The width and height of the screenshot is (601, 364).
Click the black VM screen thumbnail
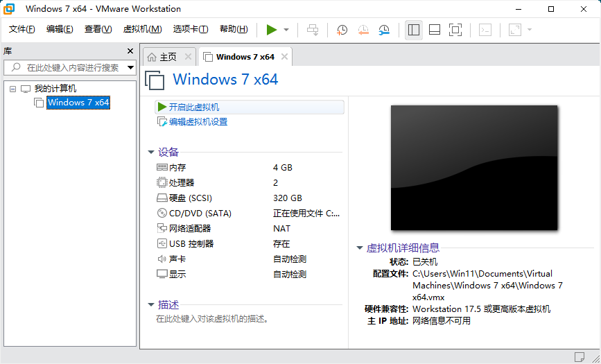pos(474,168)
